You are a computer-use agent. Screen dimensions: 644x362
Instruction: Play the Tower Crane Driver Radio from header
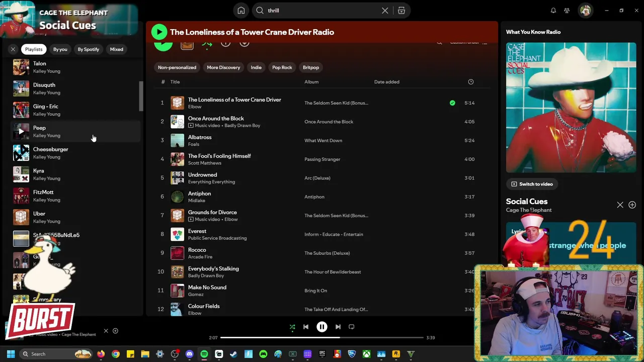(x=159, y=32)
